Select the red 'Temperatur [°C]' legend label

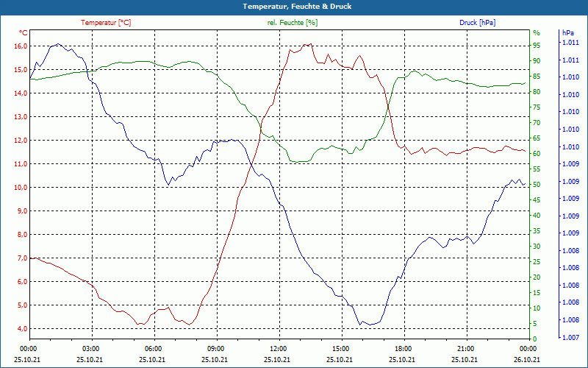106,23
